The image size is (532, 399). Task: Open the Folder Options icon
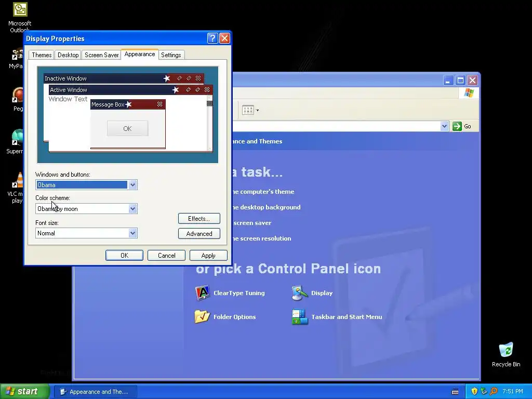202,316
